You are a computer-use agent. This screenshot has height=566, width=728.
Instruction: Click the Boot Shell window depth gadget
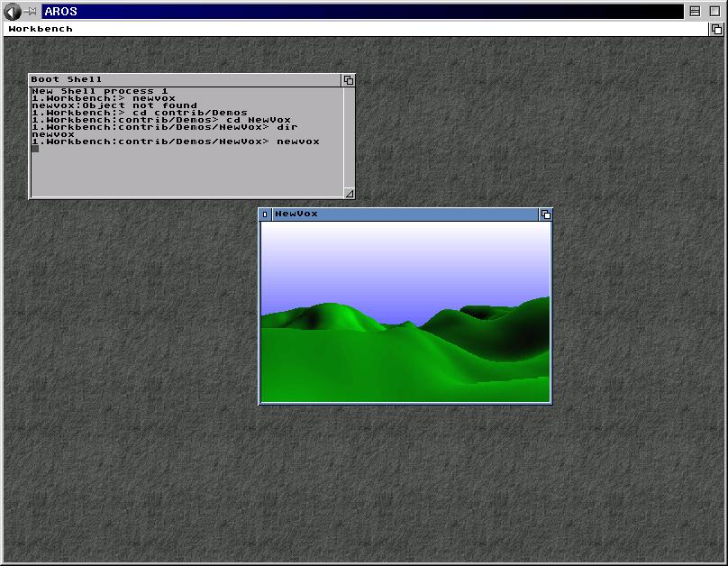coord(349,80)
